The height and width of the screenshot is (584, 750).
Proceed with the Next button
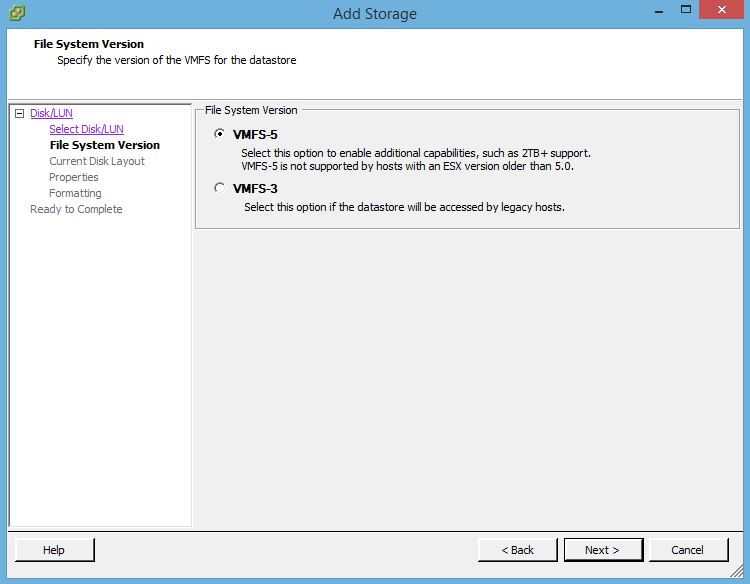coord(603,550)
